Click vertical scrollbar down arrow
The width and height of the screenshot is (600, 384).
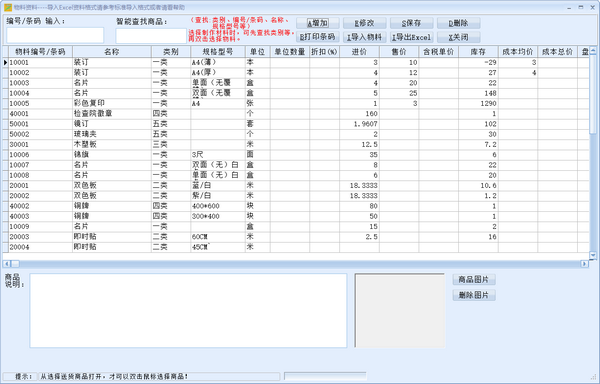point(593,255)
